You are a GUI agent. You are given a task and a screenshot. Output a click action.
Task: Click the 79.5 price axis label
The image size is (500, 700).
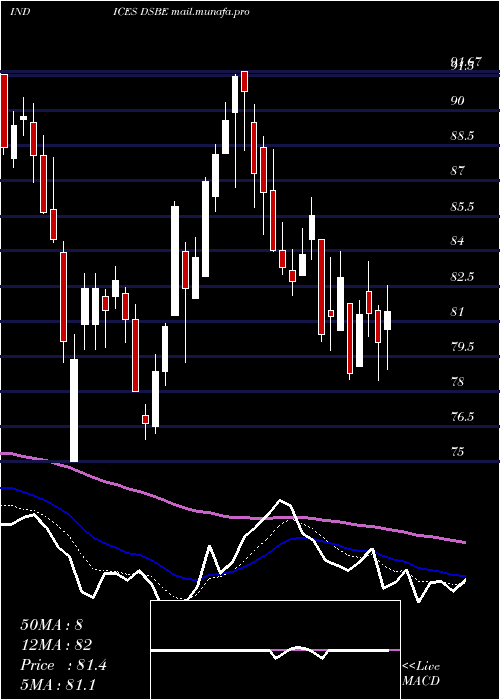click(x=462, y=346)
